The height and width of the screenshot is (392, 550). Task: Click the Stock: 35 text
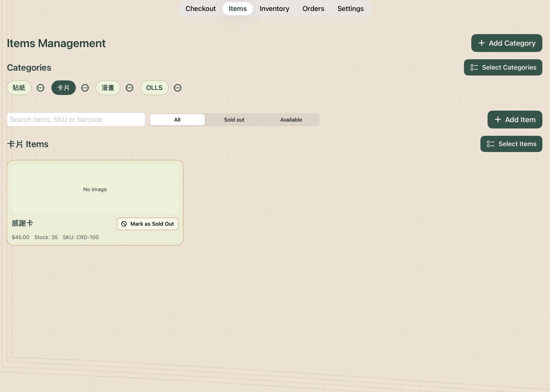tap(46, 237)
